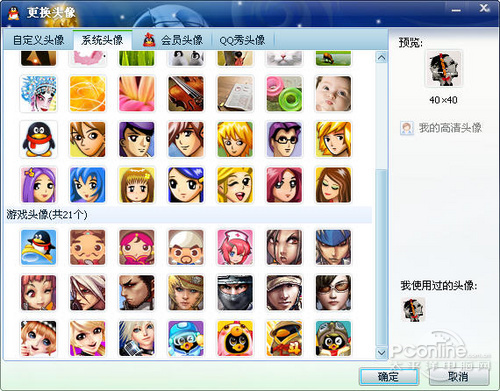500x391 pixels.
Task: Switch to the 自定义头像 tab
Action: [38, 40]
